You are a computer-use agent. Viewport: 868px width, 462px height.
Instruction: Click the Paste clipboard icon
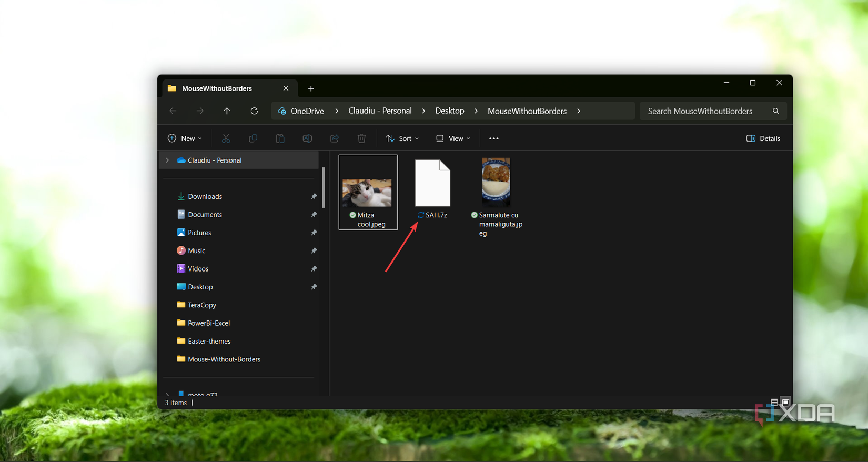[280, 138]
